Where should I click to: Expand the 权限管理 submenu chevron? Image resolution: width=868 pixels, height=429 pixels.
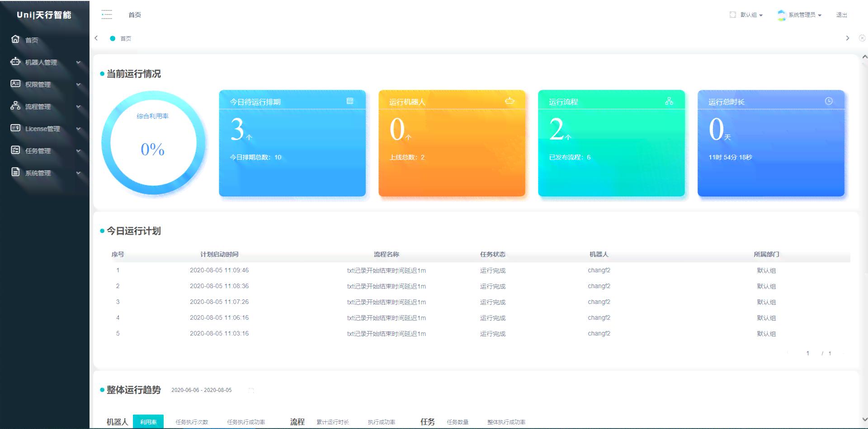(x=78, y=84)
